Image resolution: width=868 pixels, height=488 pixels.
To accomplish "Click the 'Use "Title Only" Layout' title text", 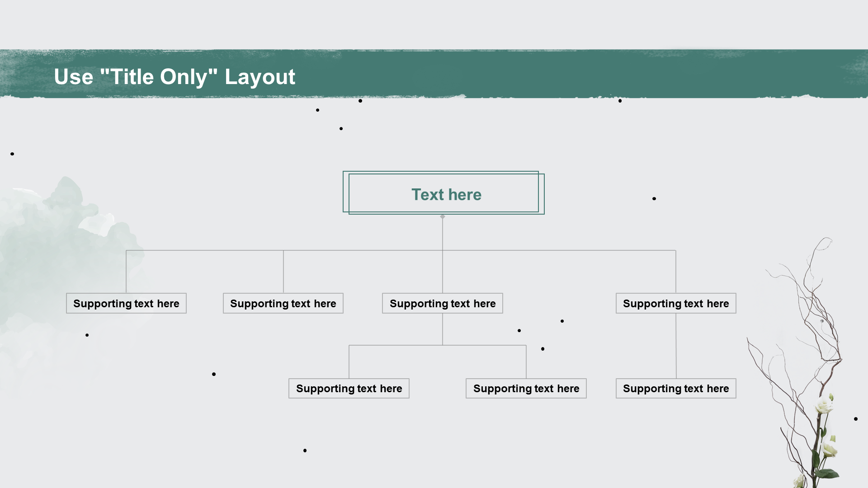I will click(x=174, y=77).
